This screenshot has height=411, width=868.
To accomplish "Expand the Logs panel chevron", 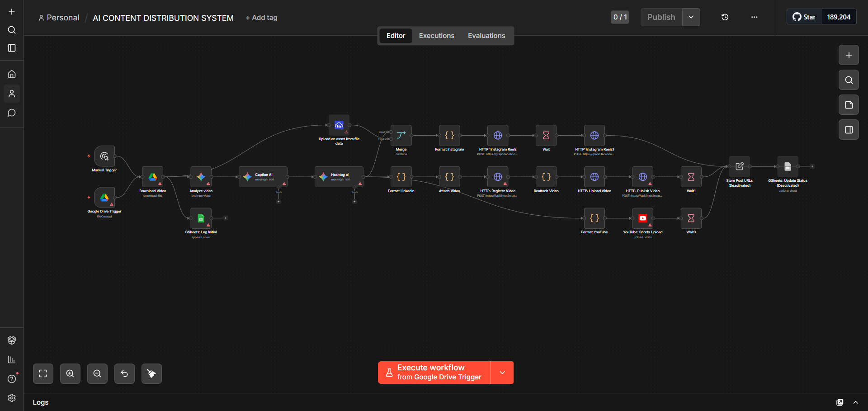I will click(x=855, y=402).
